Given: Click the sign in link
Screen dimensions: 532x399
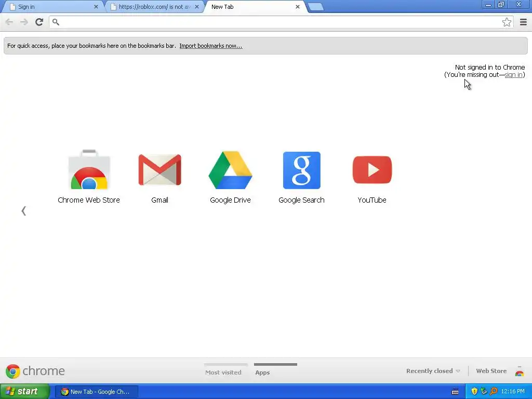Looking at the screenshot, I should click(513, 75).
